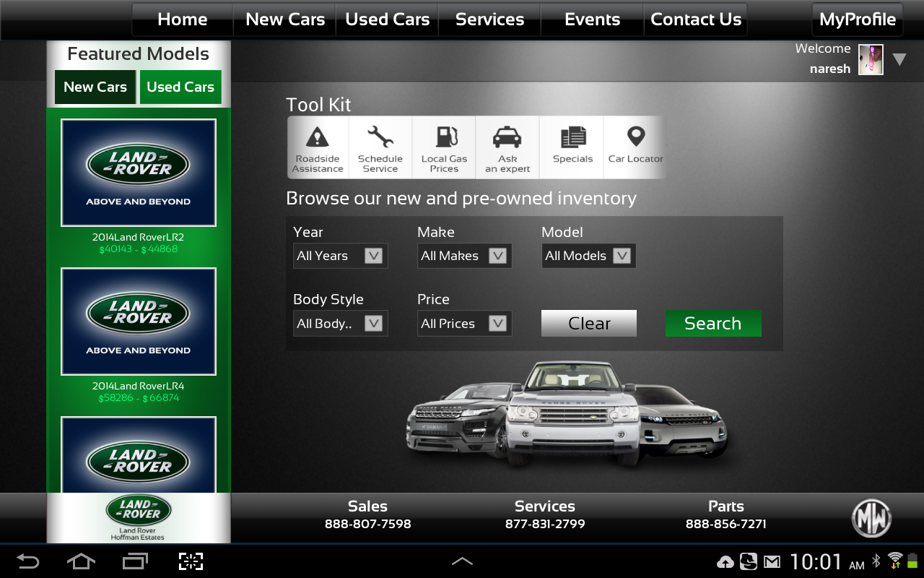Tap the username naresh

click(x=830, y=69)
